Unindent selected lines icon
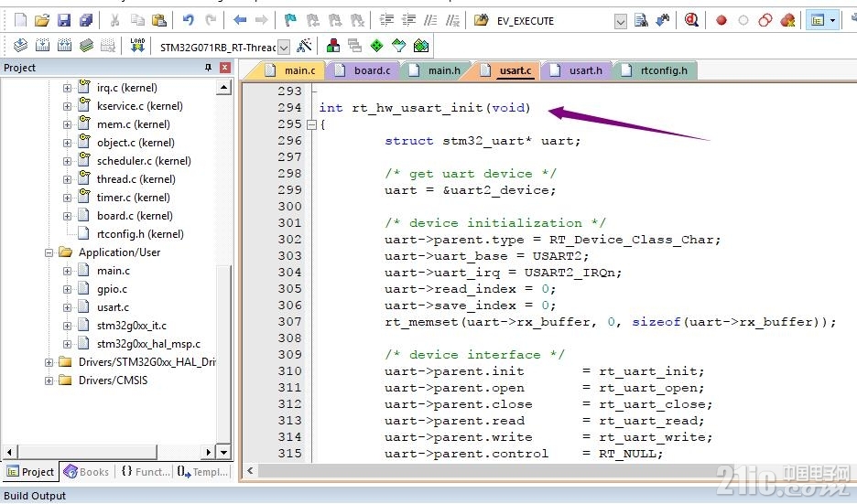The height and width of the screenshot is (504, 857). point(408,21)
